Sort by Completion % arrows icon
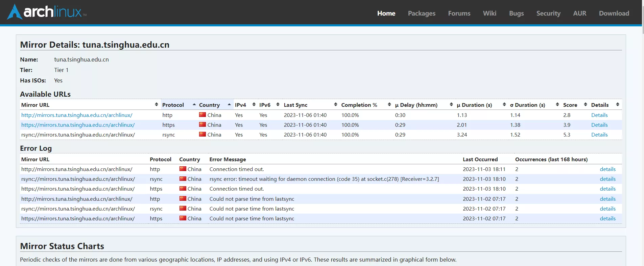The width and height of the screenshot is (644, 266). 389,104
